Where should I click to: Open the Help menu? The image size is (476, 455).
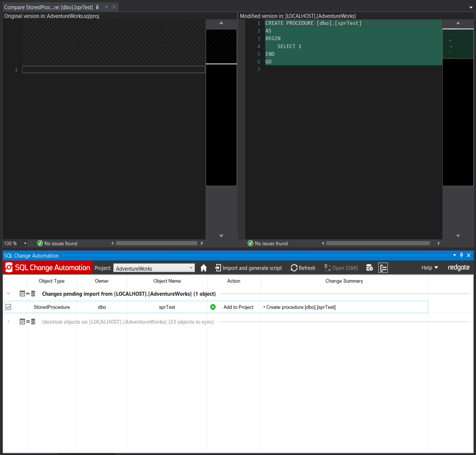[430, 268]
